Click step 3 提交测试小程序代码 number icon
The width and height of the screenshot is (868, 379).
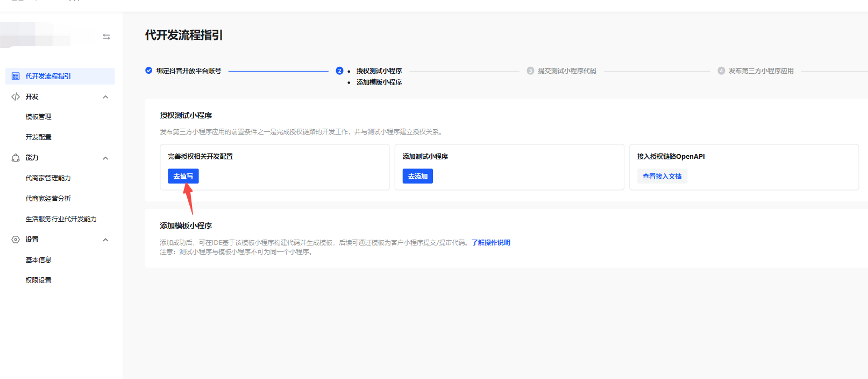tap(530, 71)
